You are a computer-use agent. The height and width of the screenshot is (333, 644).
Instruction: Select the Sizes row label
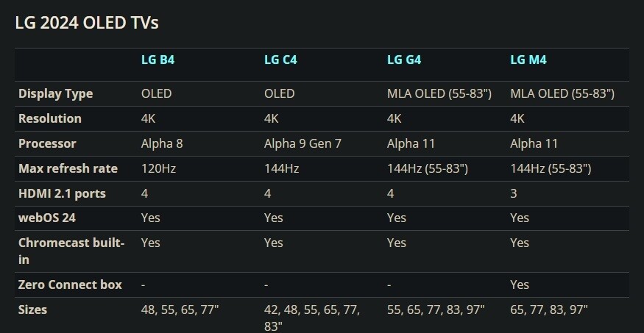[32, 309]
